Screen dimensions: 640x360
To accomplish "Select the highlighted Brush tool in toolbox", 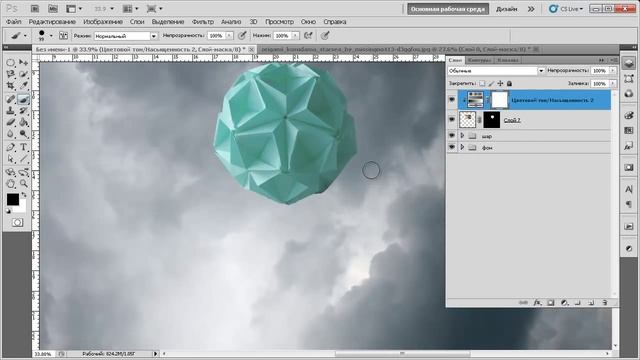I will [23, 99].
